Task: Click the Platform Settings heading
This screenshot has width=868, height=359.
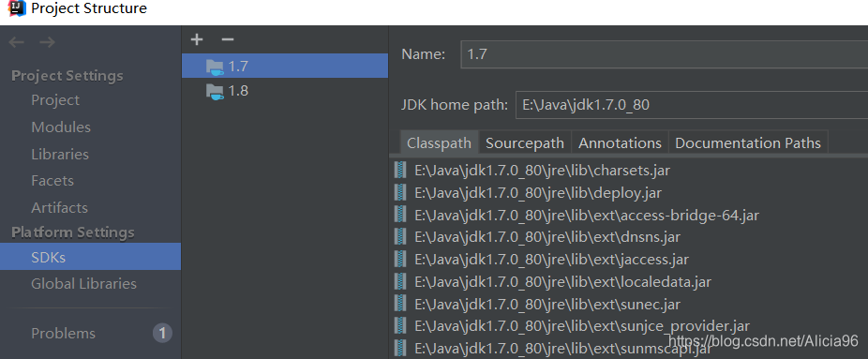Action: [x=72, y=232]
